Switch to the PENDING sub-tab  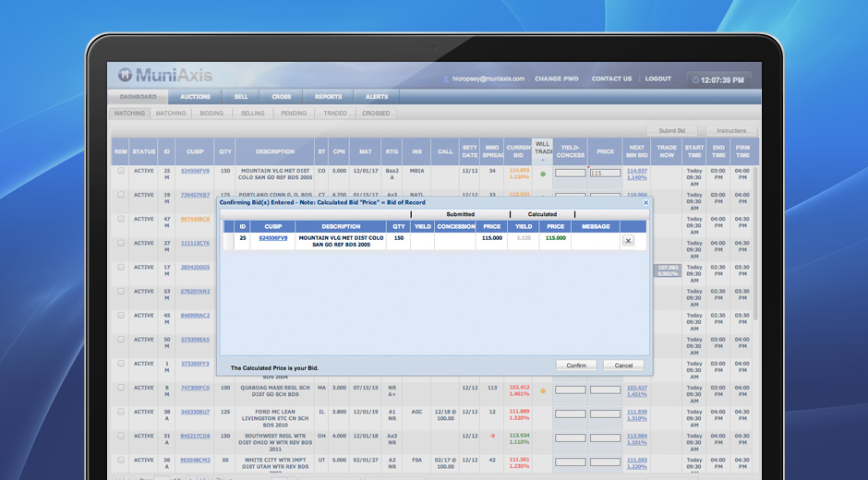pos(294,113)
